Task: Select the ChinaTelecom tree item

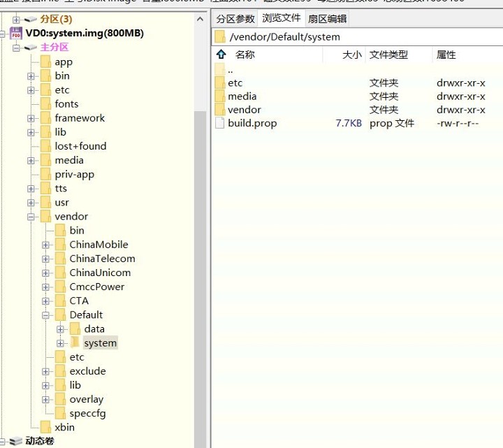Action: coord(102,259)
